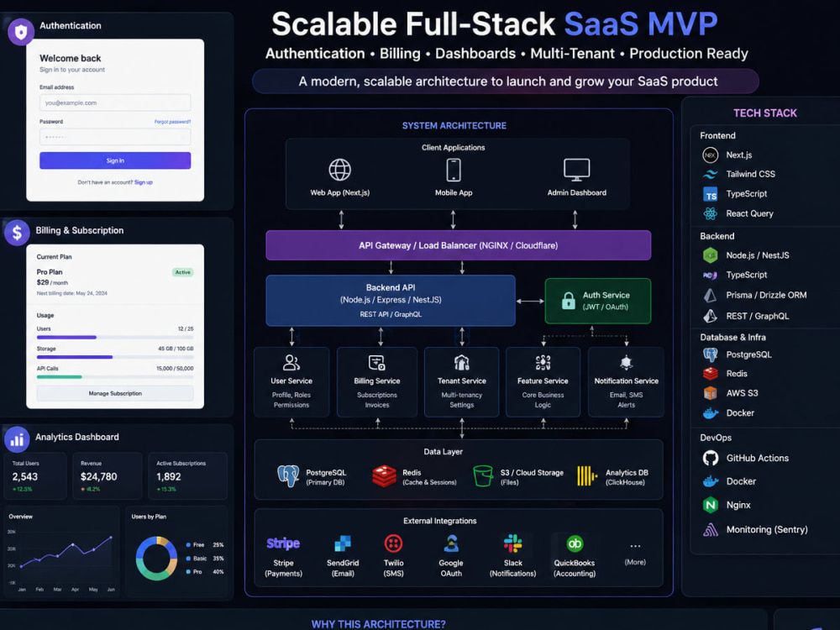Open the Sign up link
Image resolution: width=840 pixels, height=630 pixels.
144,182
